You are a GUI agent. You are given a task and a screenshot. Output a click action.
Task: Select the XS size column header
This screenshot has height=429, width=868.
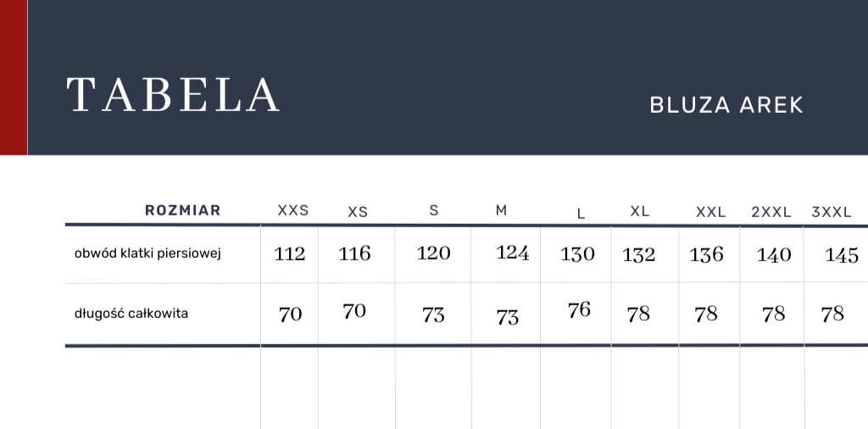pyautogui.click(x=358, y=212)
